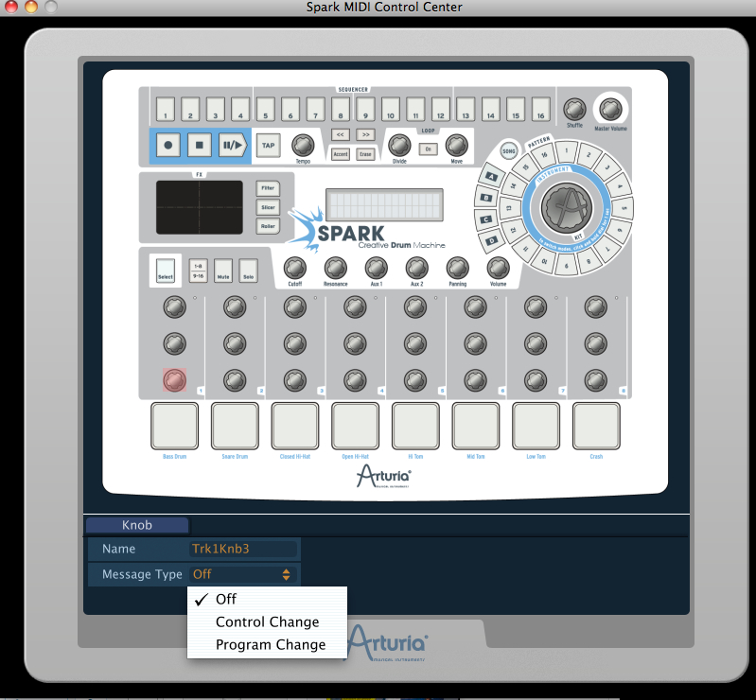The height and width of the screenshot is (700, 756).
Task: Click the Stop button in transport
Action: tap(199, 145)
